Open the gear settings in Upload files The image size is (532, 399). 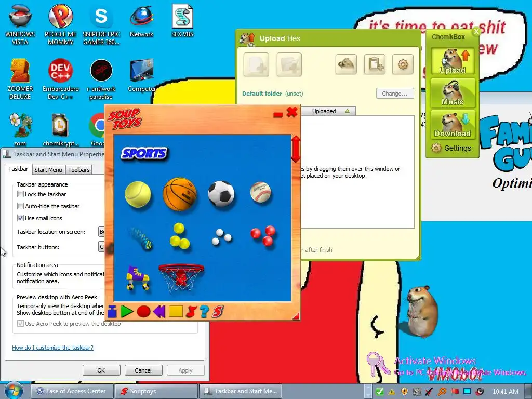tap(403, 64)
